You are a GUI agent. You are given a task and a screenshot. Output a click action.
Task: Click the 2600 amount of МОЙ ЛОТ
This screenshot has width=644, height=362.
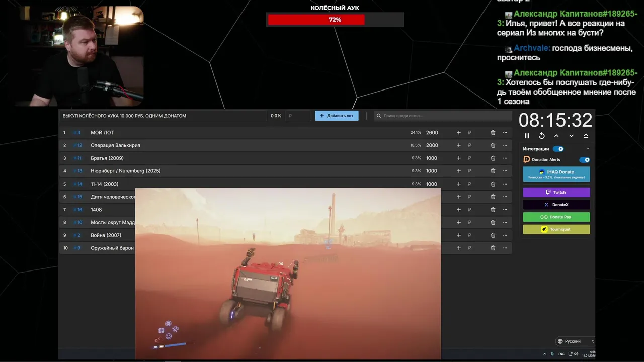click(432, 133)
